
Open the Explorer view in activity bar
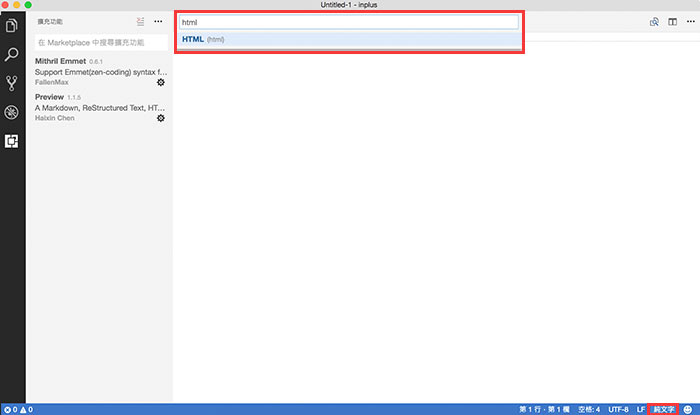click(12, 25)
